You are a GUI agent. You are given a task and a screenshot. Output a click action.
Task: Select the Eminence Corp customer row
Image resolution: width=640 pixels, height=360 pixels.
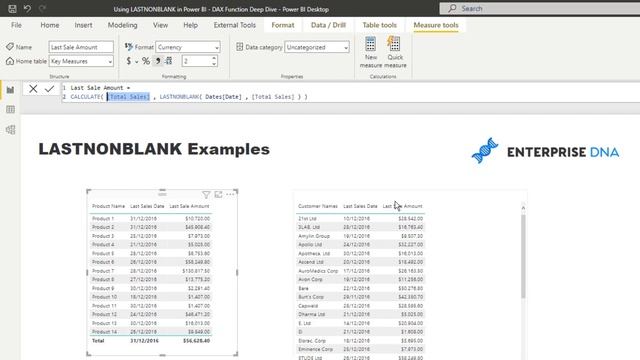(360, 349)
